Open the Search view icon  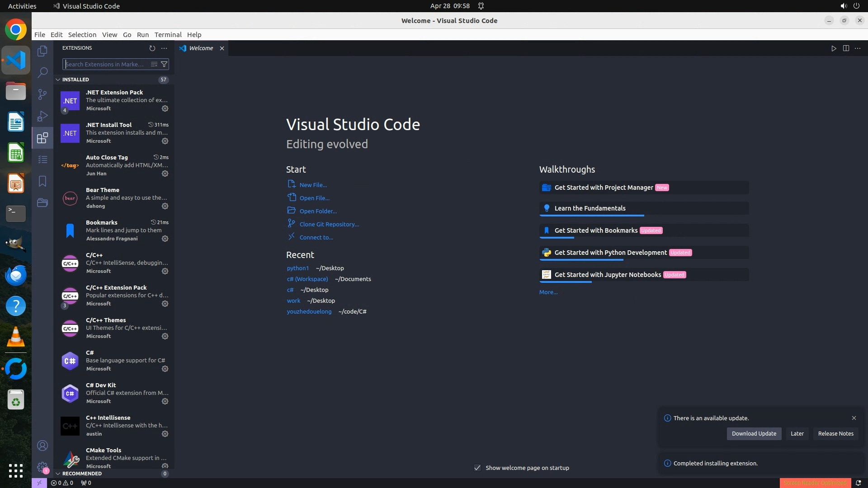point(42,72)
